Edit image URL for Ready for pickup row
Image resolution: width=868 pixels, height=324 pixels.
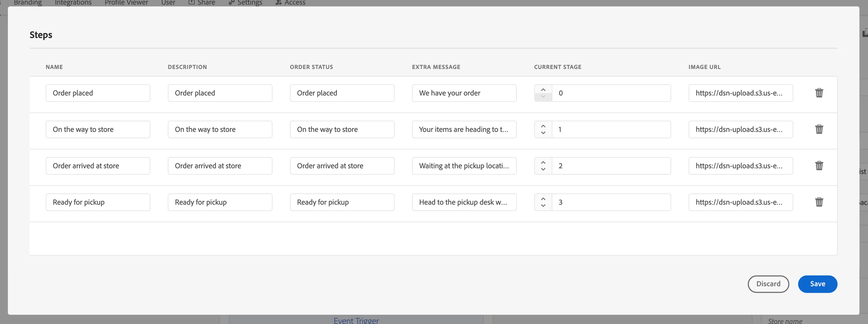tap(741, 202)
